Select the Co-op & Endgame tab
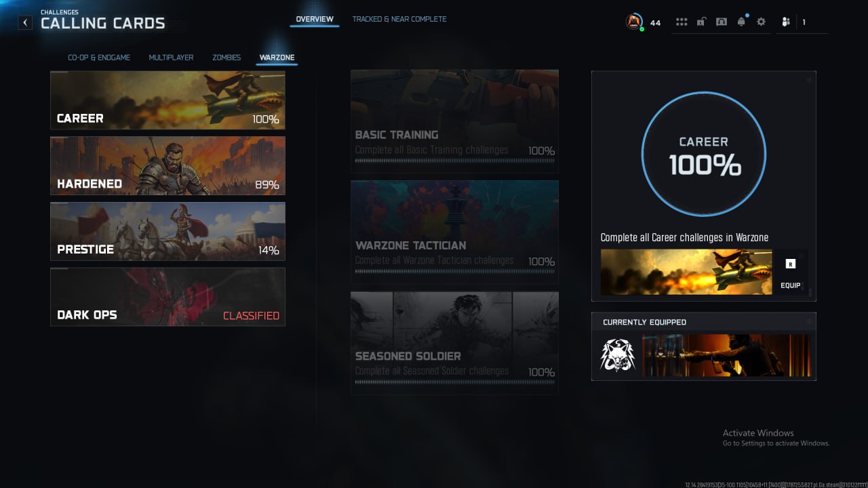 coord(99,58)
